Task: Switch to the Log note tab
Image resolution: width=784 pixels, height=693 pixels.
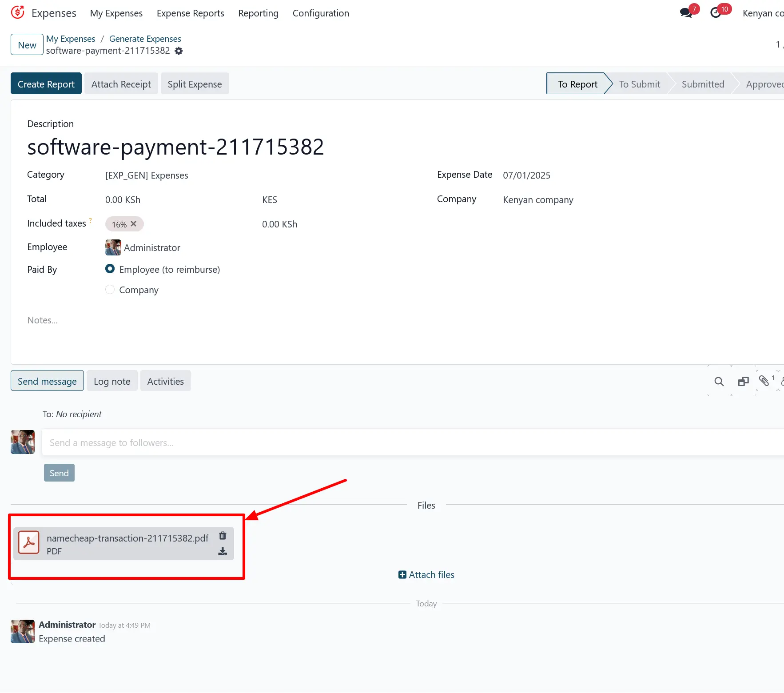Action: (112, 381)
